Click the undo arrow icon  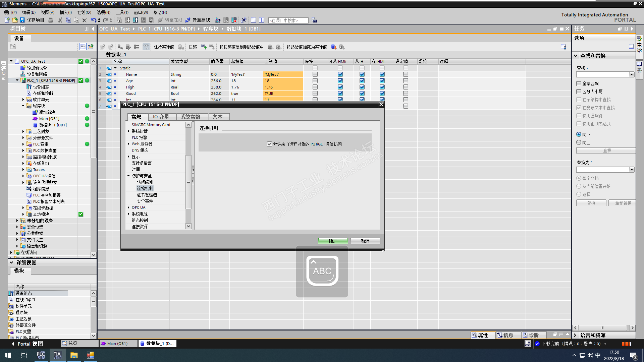[93, 20]
